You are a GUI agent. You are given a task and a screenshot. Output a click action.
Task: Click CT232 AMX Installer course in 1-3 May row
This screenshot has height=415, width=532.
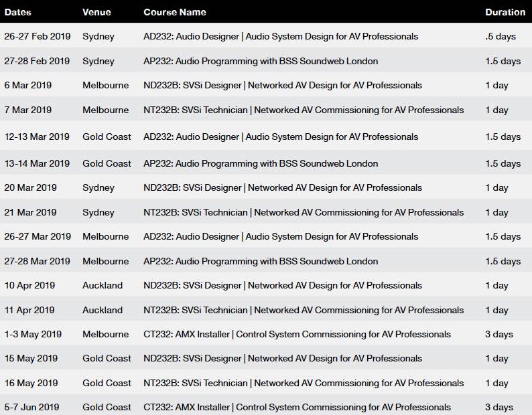[x=297, y=334]
